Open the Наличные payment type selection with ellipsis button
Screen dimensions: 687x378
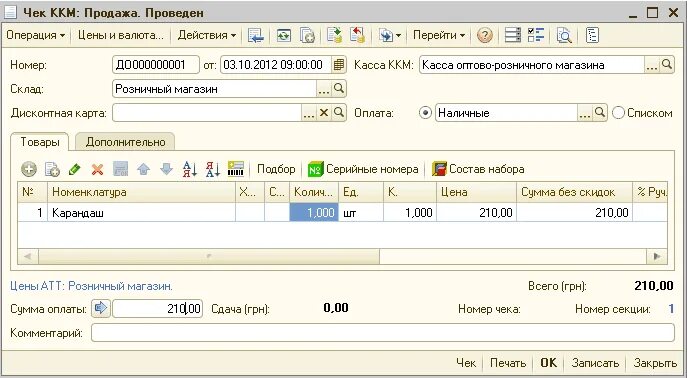click(584, 113)
